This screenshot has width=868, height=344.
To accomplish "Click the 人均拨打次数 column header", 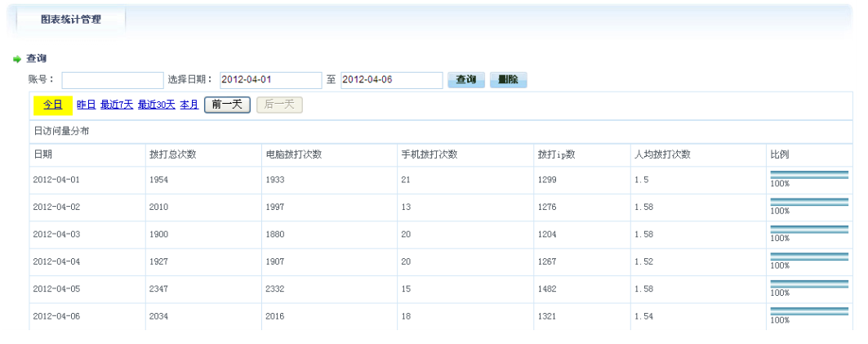I will point(662,155).
